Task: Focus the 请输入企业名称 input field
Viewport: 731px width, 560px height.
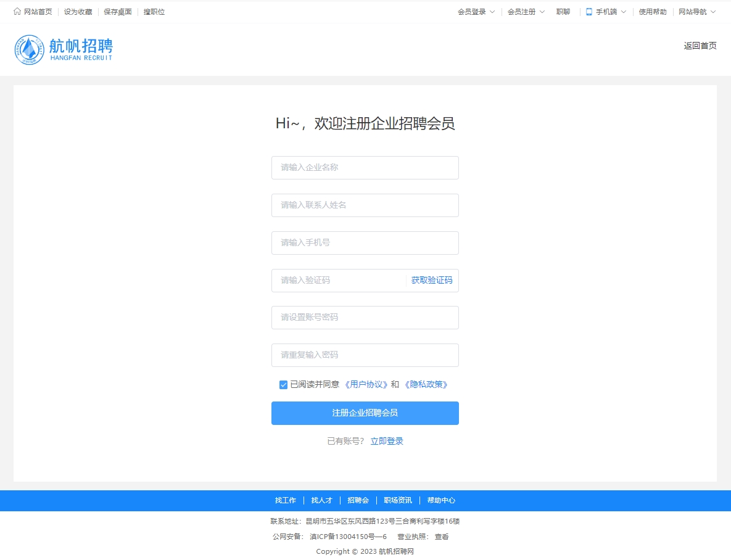Action: coord(365,168)
